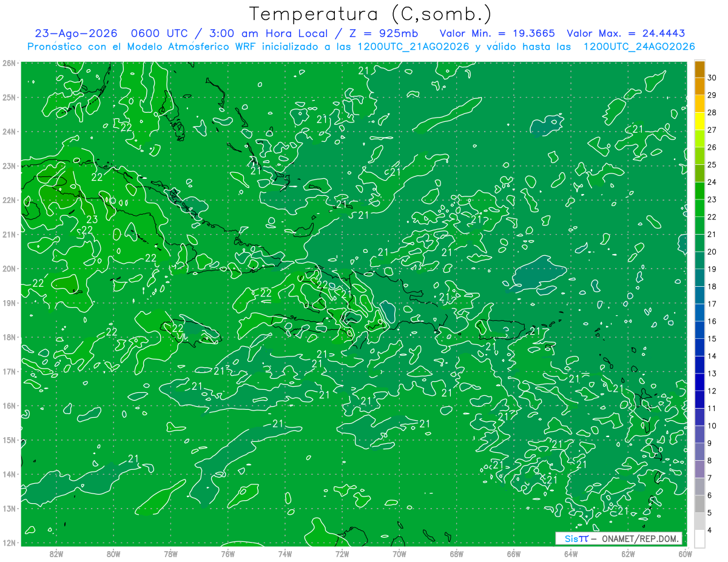Click the title "Temperatura (C,somb.)"
Viewport: 728px width, 562px height.
point(371,14)
